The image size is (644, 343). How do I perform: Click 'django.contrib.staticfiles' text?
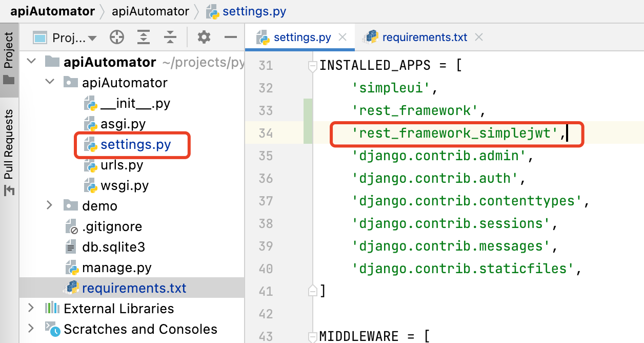pyautogui.click(x=462, y=269)
